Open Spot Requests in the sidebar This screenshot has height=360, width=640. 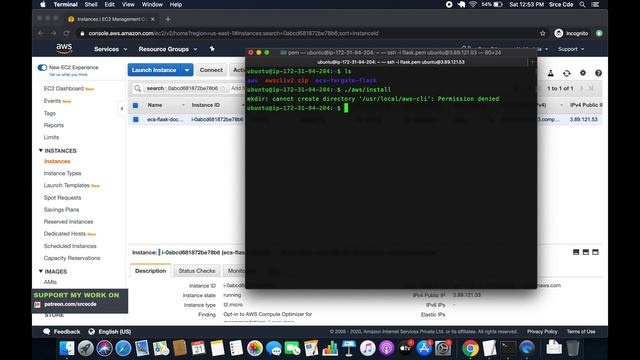(62, 198)
